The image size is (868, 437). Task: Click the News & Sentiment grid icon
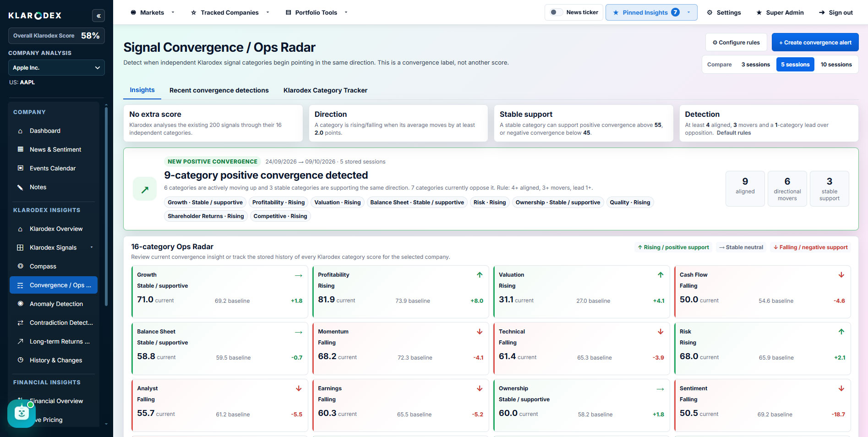pos(20,149)
